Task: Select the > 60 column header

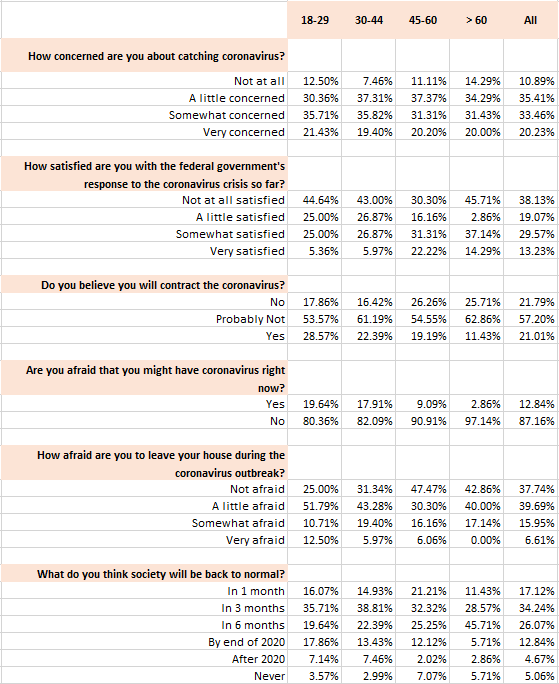Action: [x=477, y=20]
